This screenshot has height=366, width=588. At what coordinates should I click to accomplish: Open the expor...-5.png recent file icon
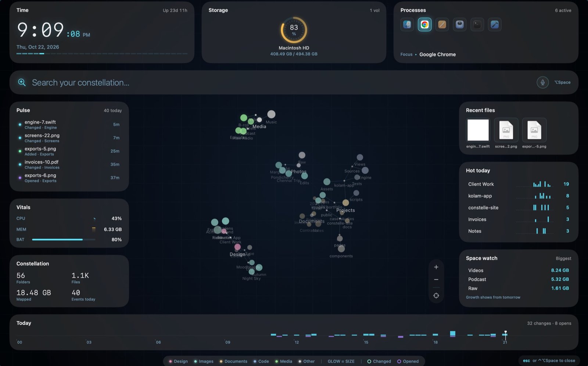(534, 130)
